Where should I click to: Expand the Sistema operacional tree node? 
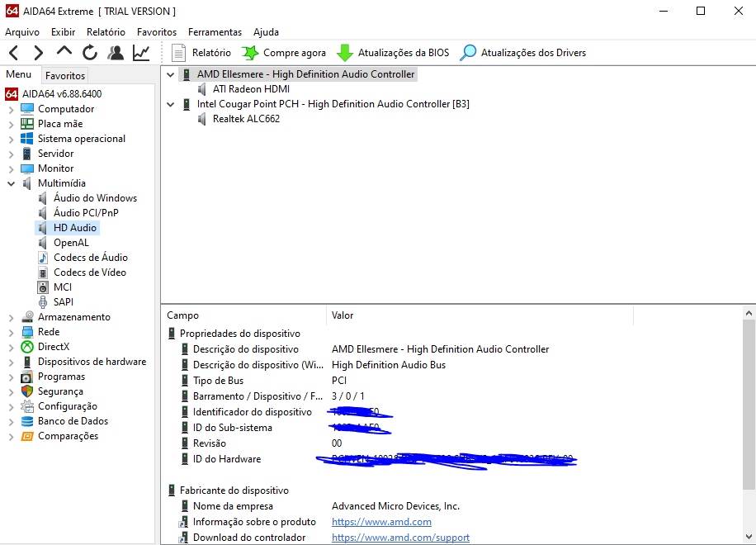tap(11, 140)
